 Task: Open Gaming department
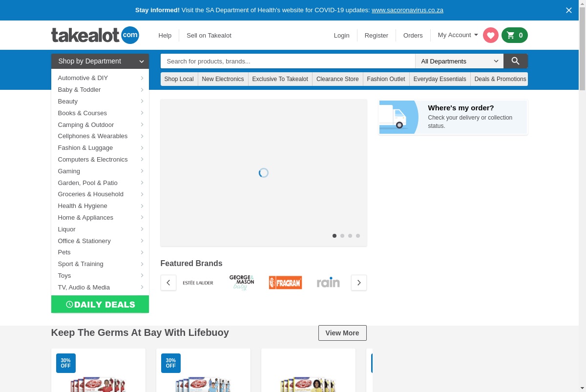(100, 171)
